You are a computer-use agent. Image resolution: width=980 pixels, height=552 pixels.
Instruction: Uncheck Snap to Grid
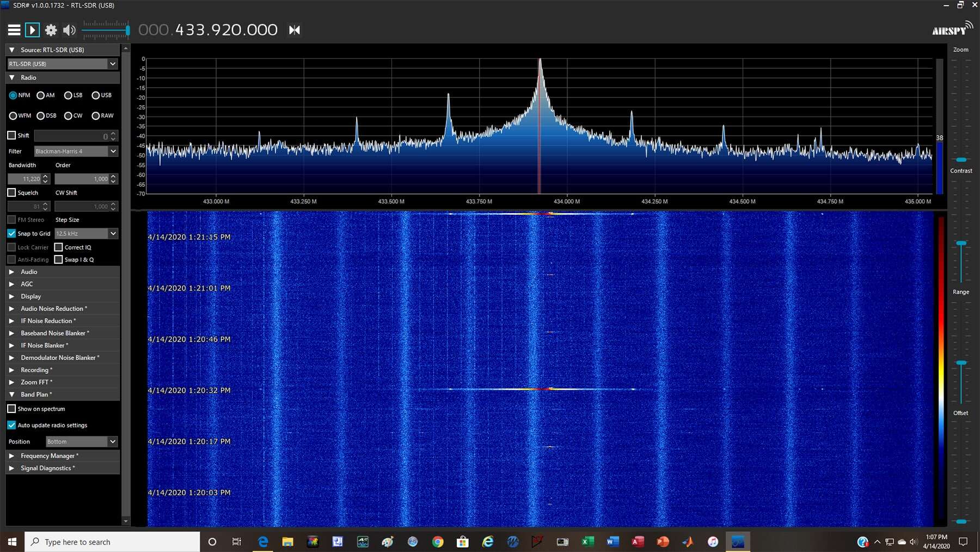click(11, 233)
